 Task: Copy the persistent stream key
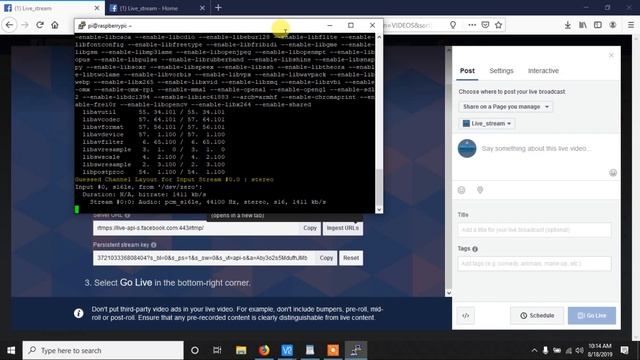[326, 258]
